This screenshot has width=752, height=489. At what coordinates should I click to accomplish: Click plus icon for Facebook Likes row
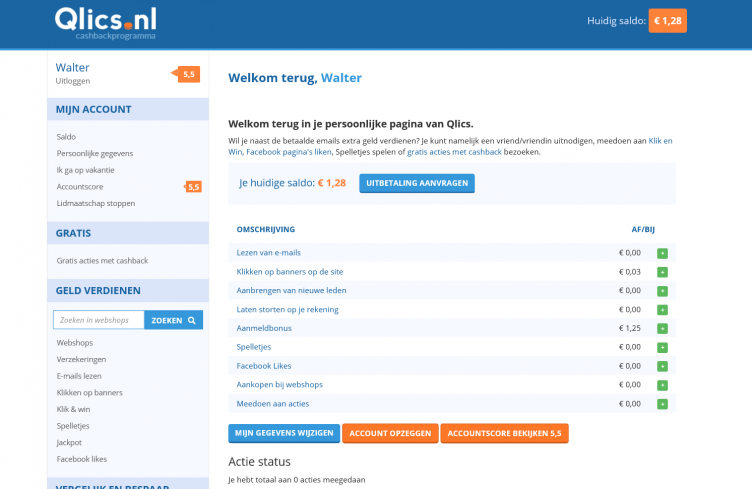662,366
